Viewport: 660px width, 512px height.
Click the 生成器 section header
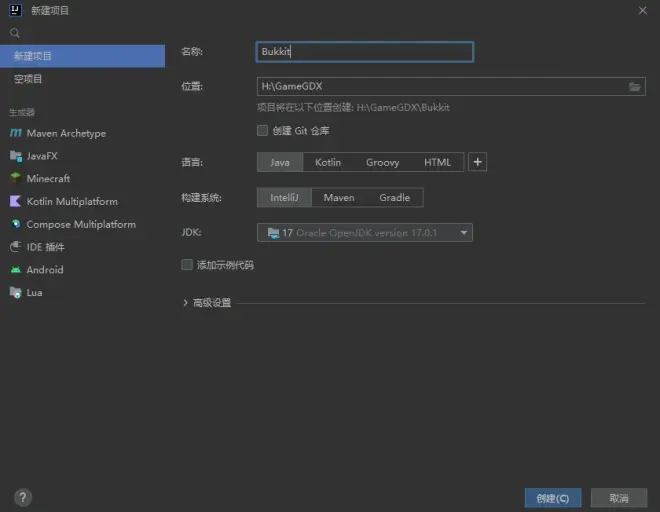coord(22,112)
